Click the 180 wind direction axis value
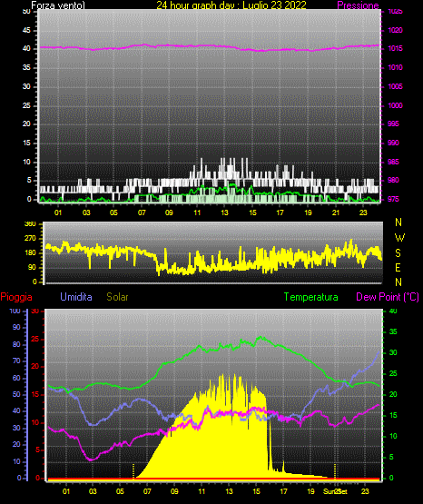This screenshot has width=423, height=504. (x=30, y=253)
